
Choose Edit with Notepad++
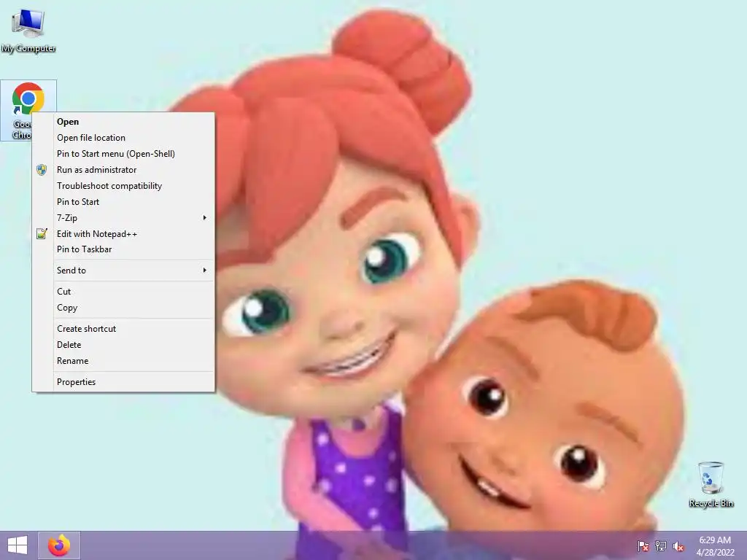coord(123,234)
